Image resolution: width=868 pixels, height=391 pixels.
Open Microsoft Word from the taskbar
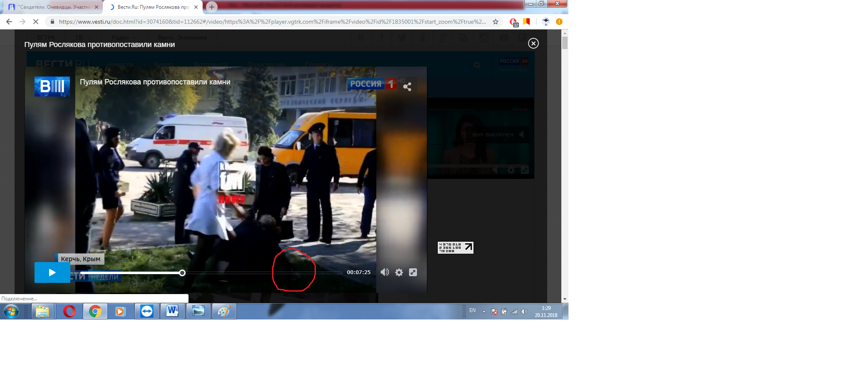(x=172, y=311)
